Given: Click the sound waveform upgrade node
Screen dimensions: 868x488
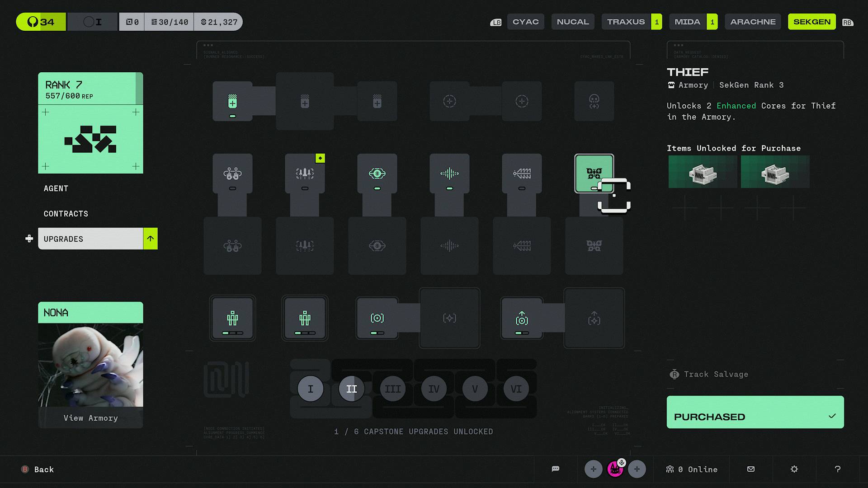Looking at the screenshot, I should pos(449,173).
